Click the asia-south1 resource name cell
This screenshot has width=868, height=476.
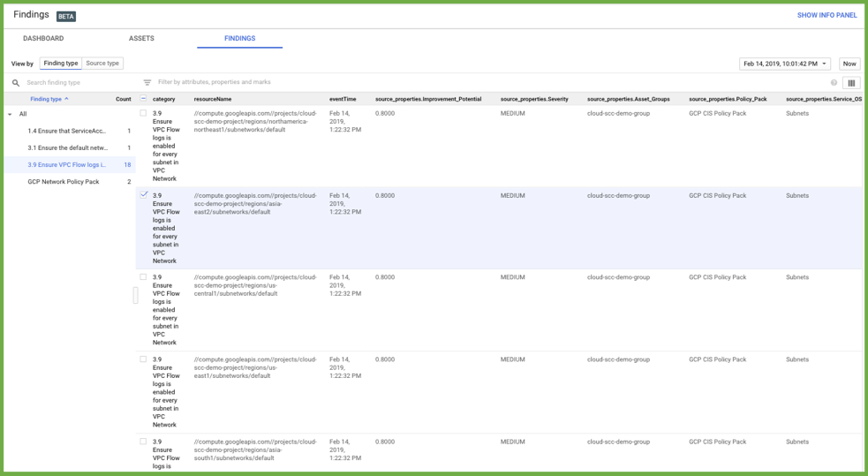[254, 450]
